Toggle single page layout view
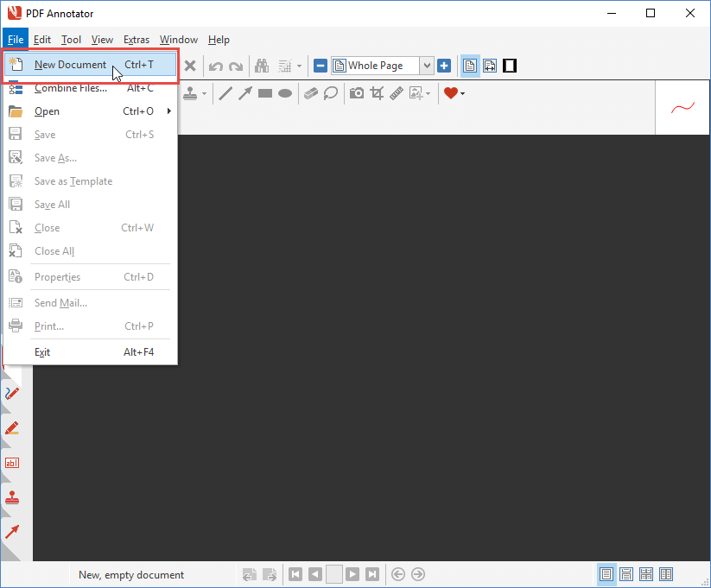This screenshot has height=588, width=711. point(470,66)
